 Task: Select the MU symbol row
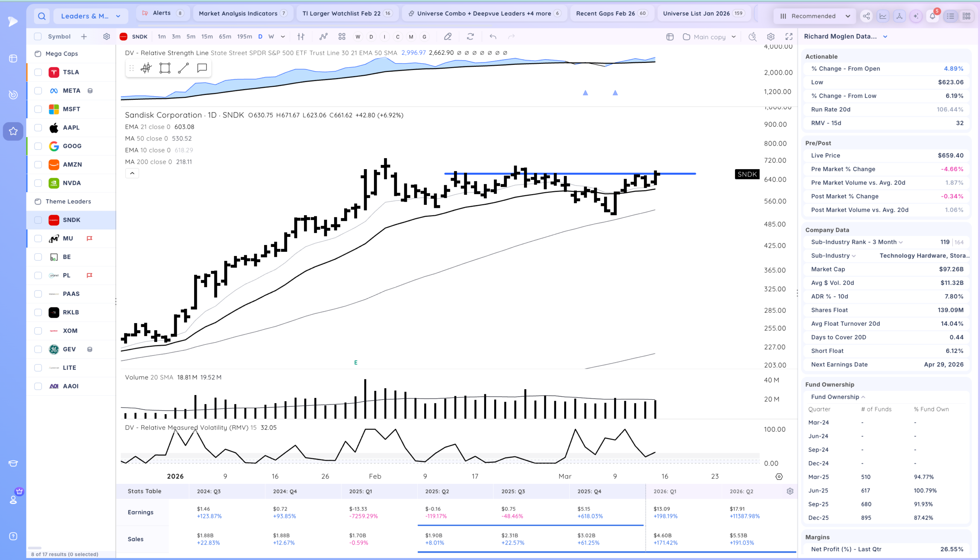[x=71, y=238]
